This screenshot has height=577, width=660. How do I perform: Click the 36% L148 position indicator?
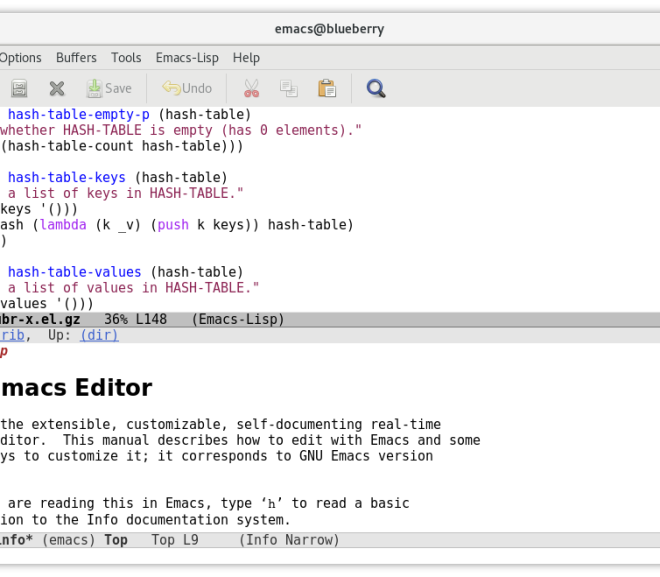(136, 319)
